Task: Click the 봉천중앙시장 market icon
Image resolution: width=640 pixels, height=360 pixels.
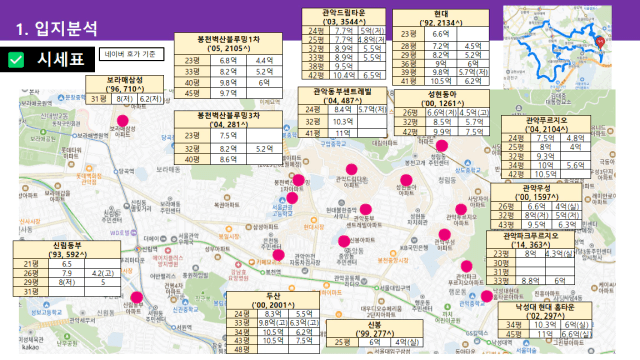Action: pyautogui.click(x=393, y=253)
